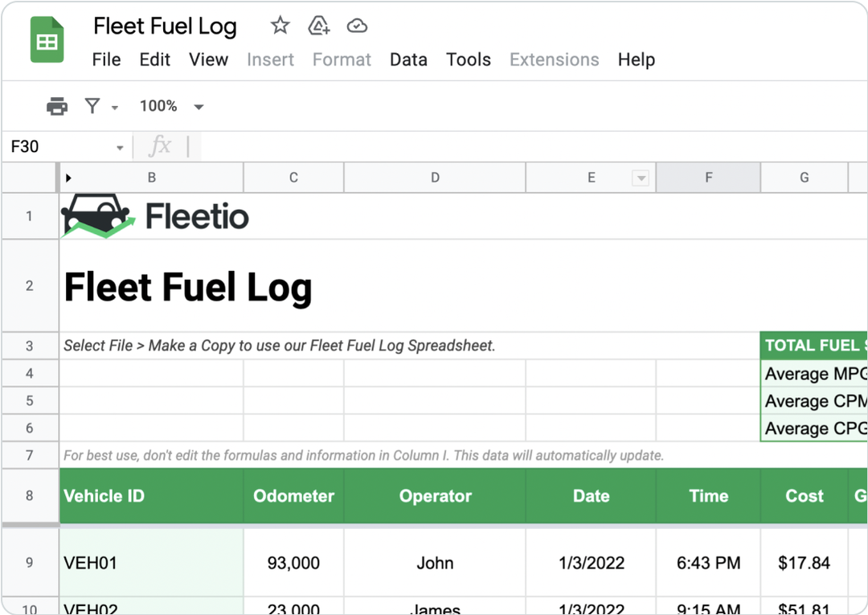This screenshot has width=868, height=615.
Task: Click the add to Drive icon
Action: tap(319, 26)
